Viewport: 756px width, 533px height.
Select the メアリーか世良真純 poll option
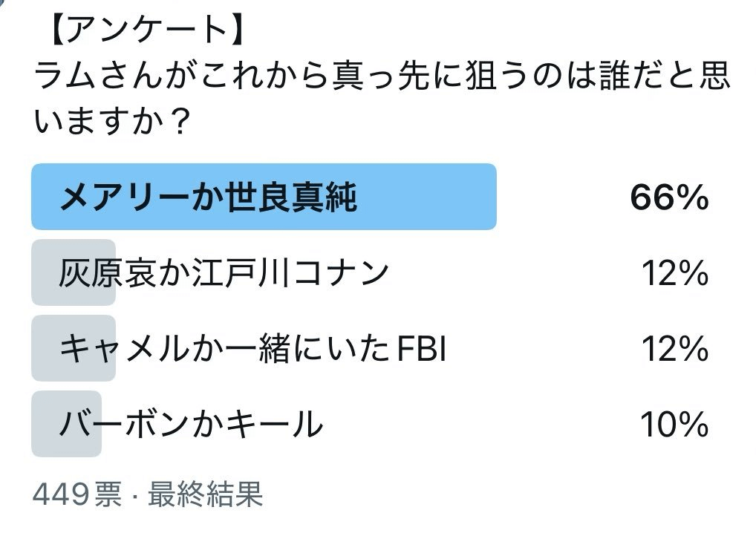coord(209,197)
